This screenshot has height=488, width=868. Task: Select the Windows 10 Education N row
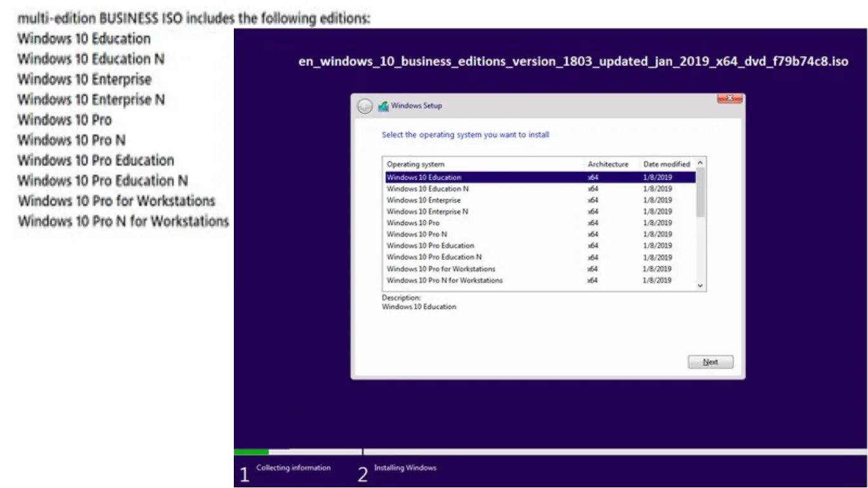pyautogui.click(x=541, y=189)
